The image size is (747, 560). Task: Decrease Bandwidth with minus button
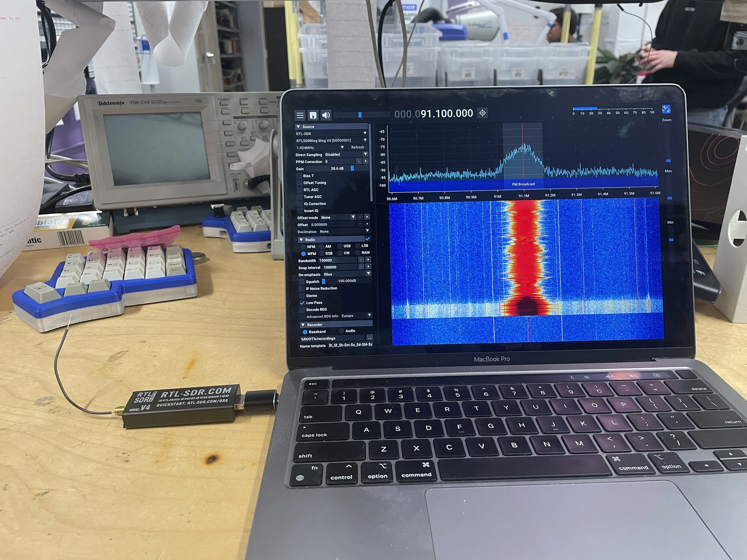(x=361, y=260)
